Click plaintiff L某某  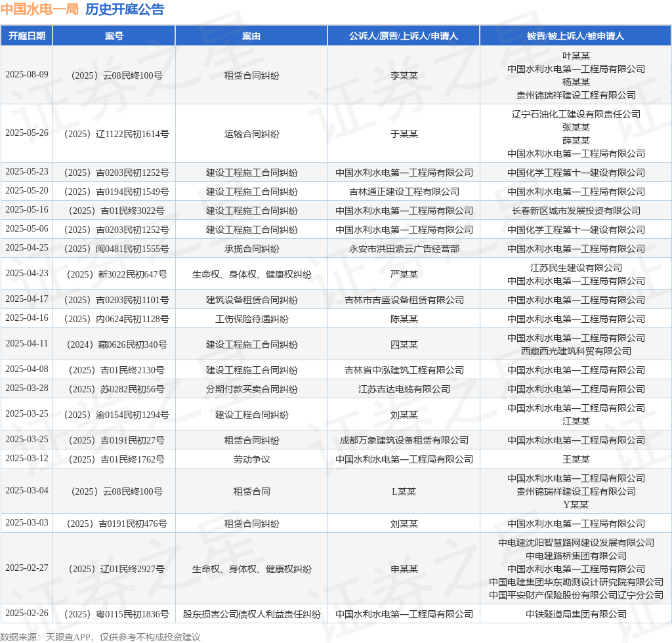[x=404, y=492]
